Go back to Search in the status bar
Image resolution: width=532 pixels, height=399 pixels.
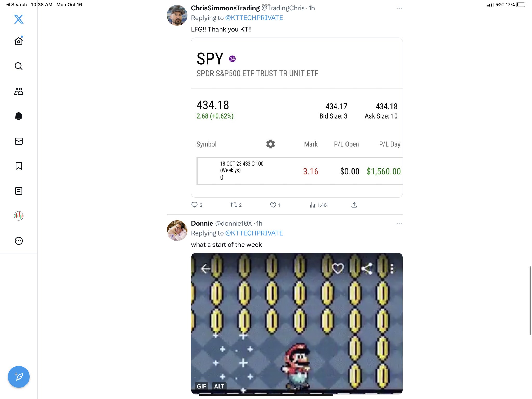(x=17, y=5)
